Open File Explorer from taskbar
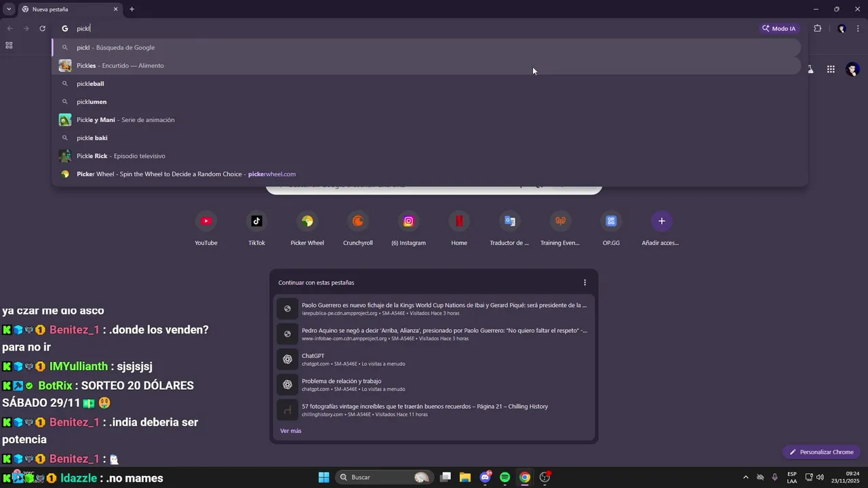Viewport: 868px width, 488px height. point(465,477)
